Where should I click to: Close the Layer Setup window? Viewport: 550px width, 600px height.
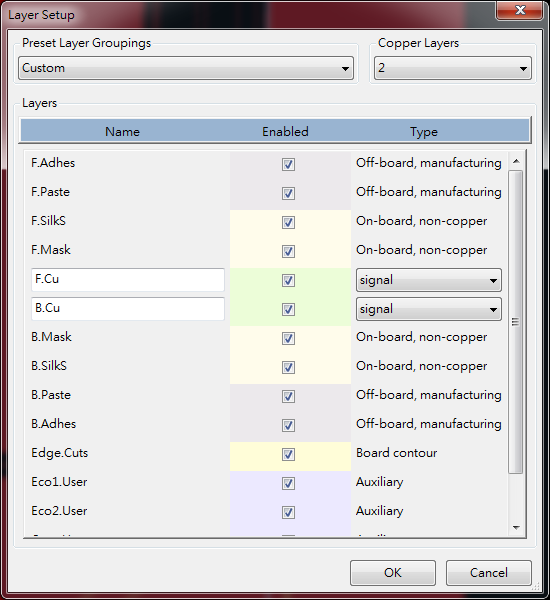[x=520, y=10]
